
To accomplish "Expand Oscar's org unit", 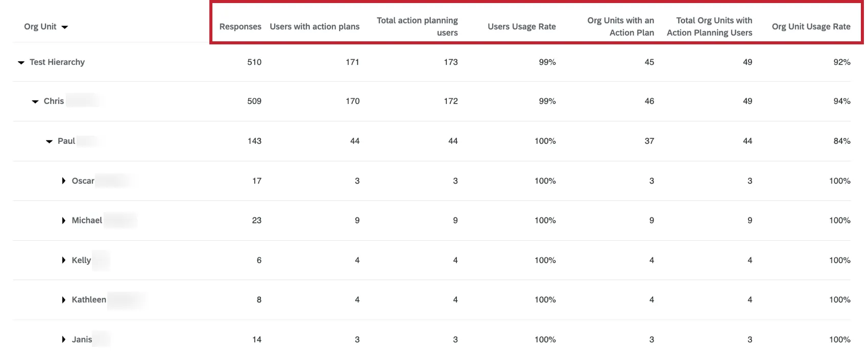I will [x=63, y=181].
